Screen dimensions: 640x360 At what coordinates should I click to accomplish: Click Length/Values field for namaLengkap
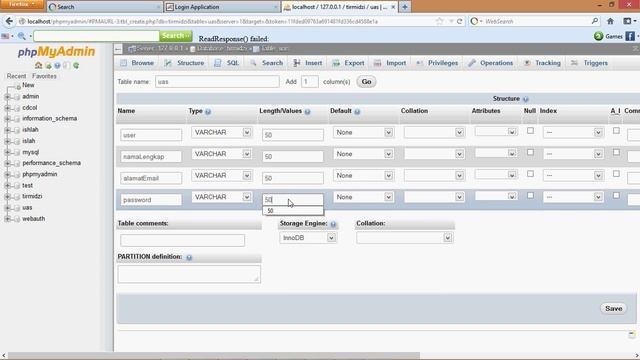[x=293, y=157]
